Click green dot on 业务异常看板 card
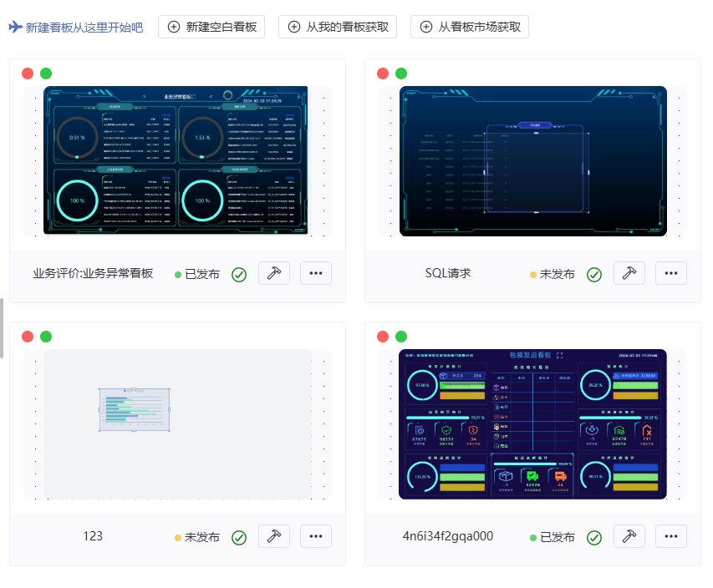The width and height of the screenshot is (713, 588). [46, 73]
